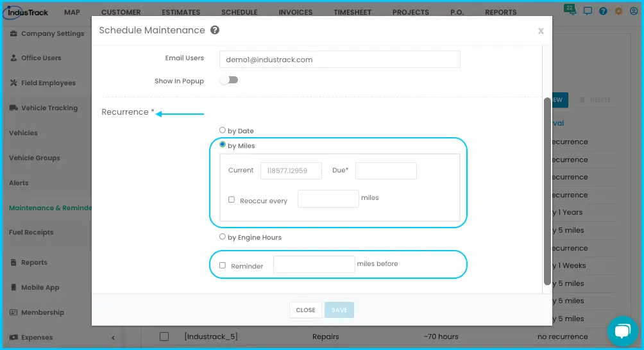Open the settings gear in top bar
Image resolution: width=644 pixels, height=350 pixels.
coord(618,11)
